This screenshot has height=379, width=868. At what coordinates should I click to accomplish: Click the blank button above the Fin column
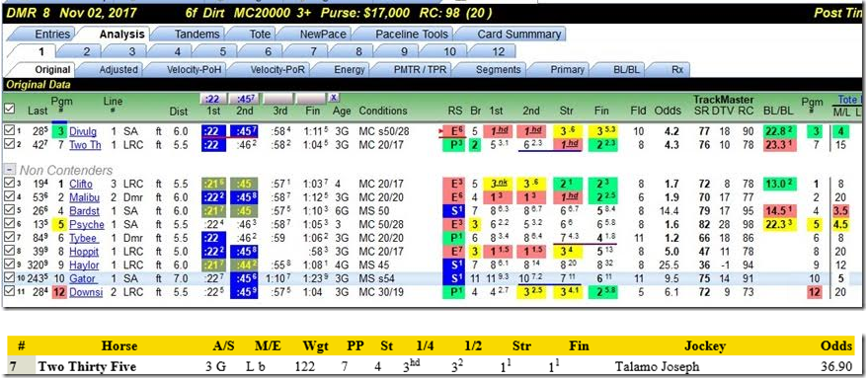[310, 98]
